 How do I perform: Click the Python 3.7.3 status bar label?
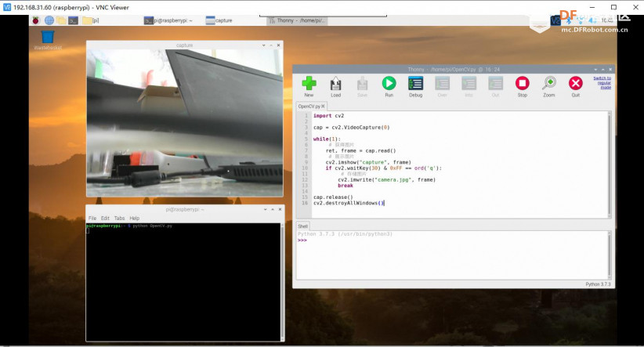[598, 284]
